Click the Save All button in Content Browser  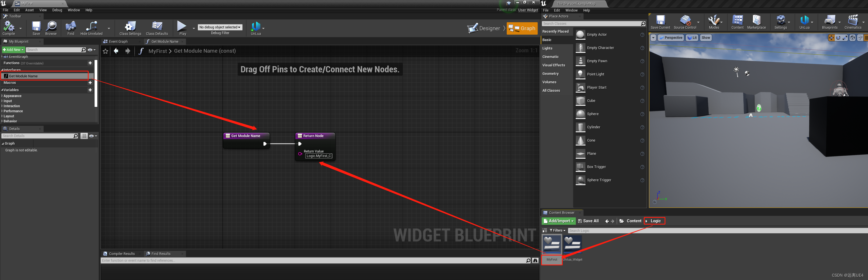[588, 221]
